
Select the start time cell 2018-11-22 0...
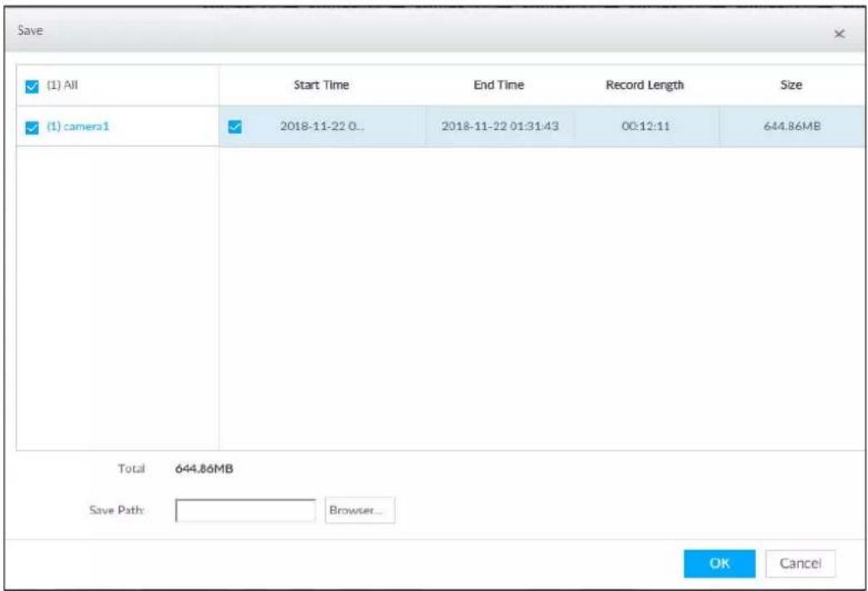tap(322, 126)
